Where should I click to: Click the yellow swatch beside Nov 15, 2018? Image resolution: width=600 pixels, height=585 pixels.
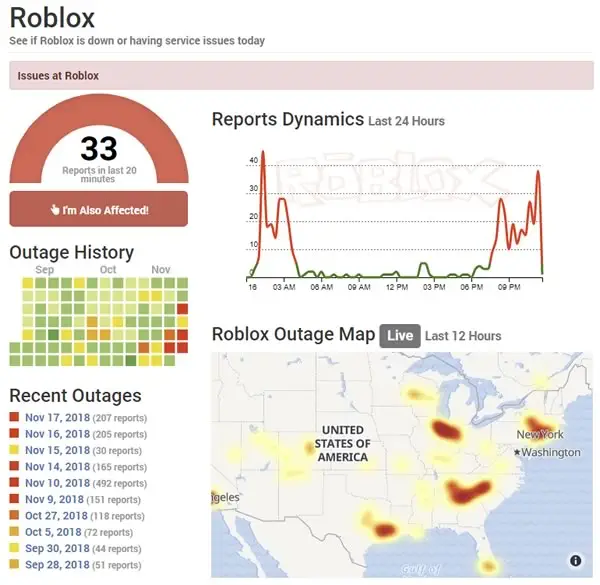click(14, 450)
